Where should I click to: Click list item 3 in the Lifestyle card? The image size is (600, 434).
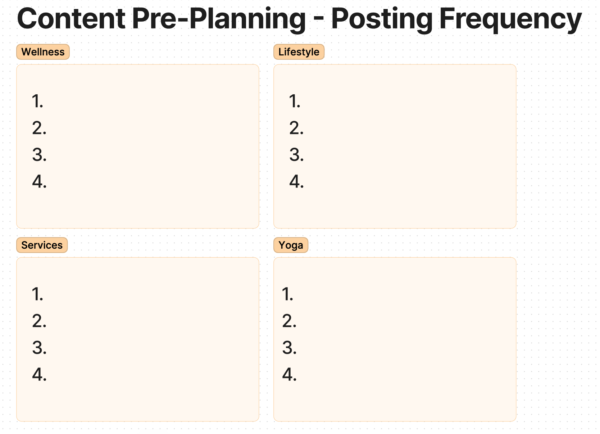click(296, 155)
